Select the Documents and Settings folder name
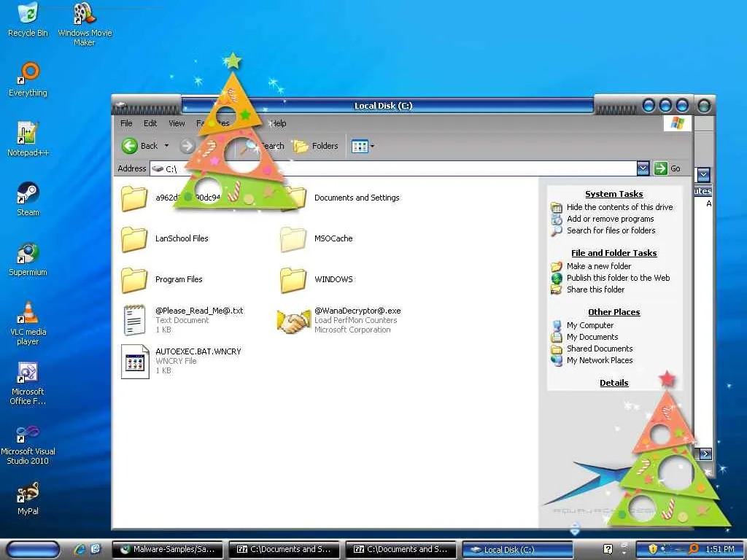Image resolution: width=747 pixels, height=560 pixels. click(x=357, y=198)
